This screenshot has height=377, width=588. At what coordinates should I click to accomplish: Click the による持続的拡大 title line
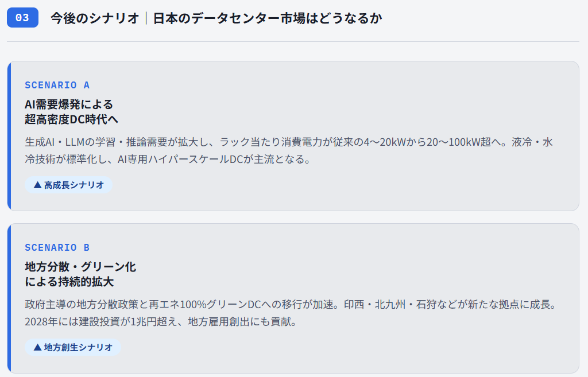[x=69, y=282]
